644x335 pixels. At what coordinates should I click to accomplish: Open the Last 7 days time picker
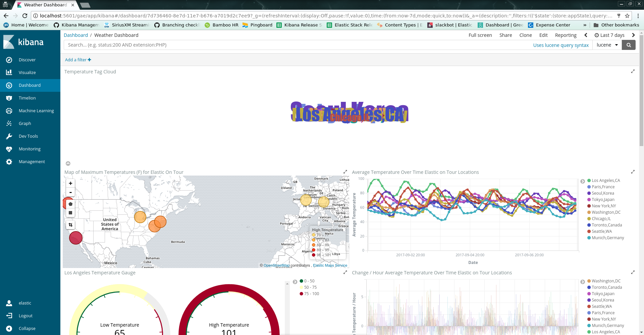[x=610, y=35]
